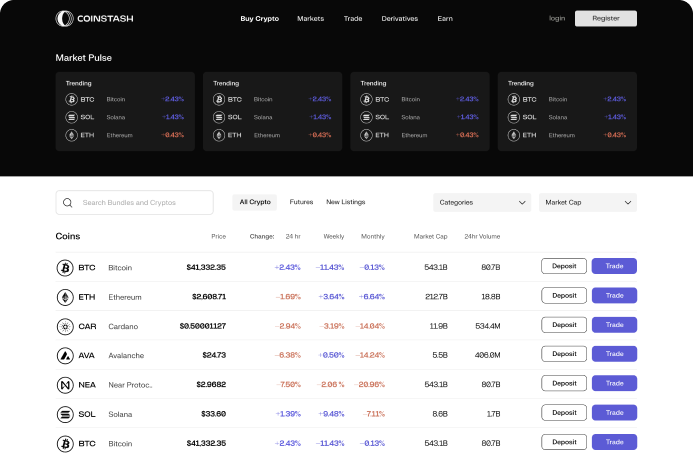This screenshot has width=693, height=472.
Task: Click the Ethereum coin icon in ETH row
Action: click(65, 297)
